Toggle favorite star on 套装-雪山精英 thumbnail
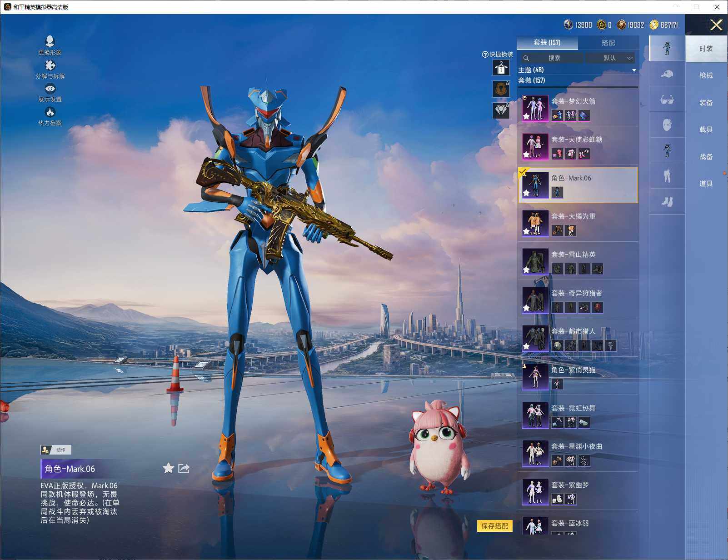This screenshot has width=728, height=560. (526, 270)
